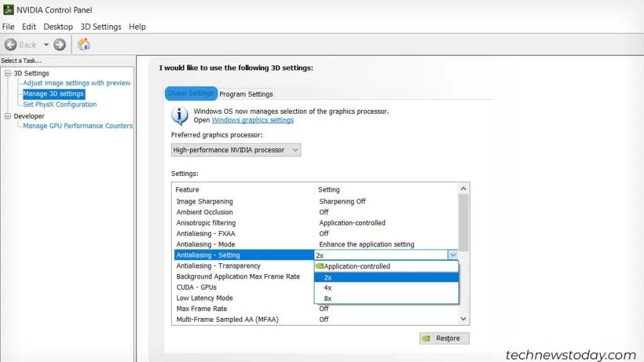Click the Restore button
Viewport: 644px width, 362px height.
click(x=444, y=338)
